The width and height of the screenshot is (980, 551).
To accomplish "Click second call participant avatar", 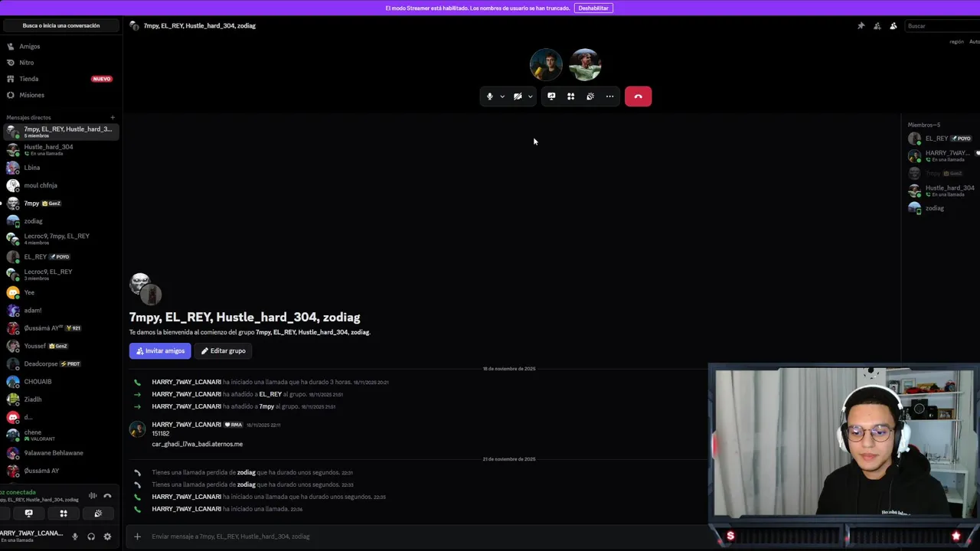I will tap(586, 65).
